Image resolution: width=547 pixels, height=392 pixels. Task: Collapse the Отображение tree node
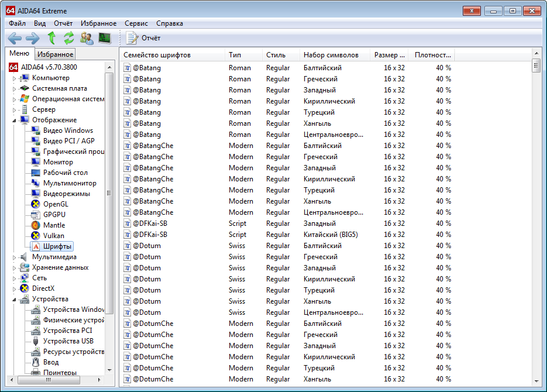14,121
